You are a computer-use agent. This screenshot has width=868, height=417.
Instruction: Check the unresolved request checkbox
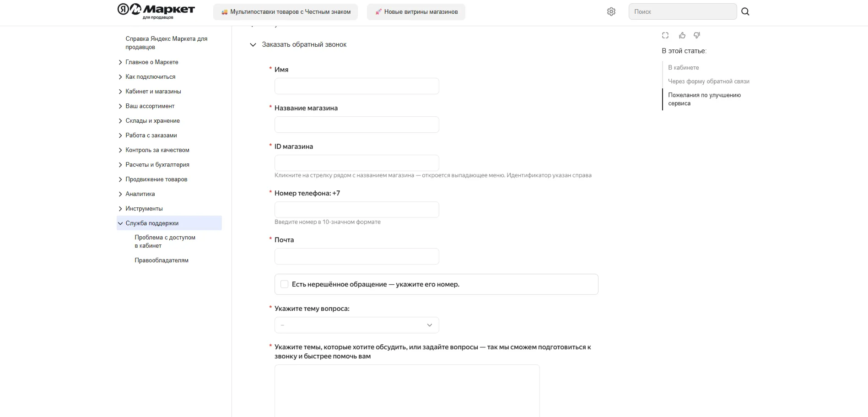point(284,284)
